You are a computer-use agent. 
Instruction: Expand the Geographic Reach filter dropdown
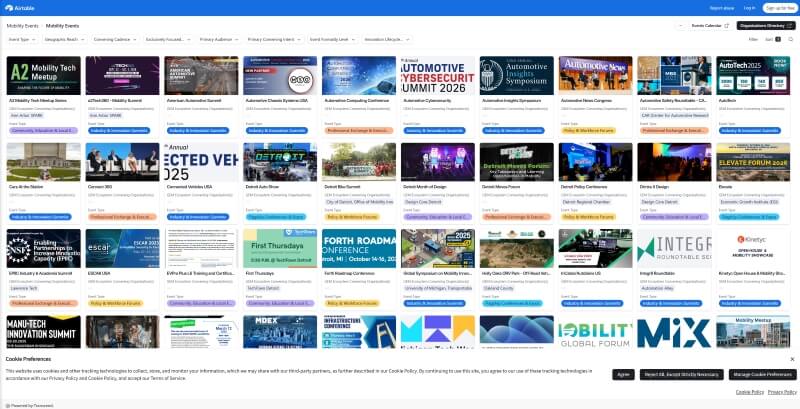point(65,39)
